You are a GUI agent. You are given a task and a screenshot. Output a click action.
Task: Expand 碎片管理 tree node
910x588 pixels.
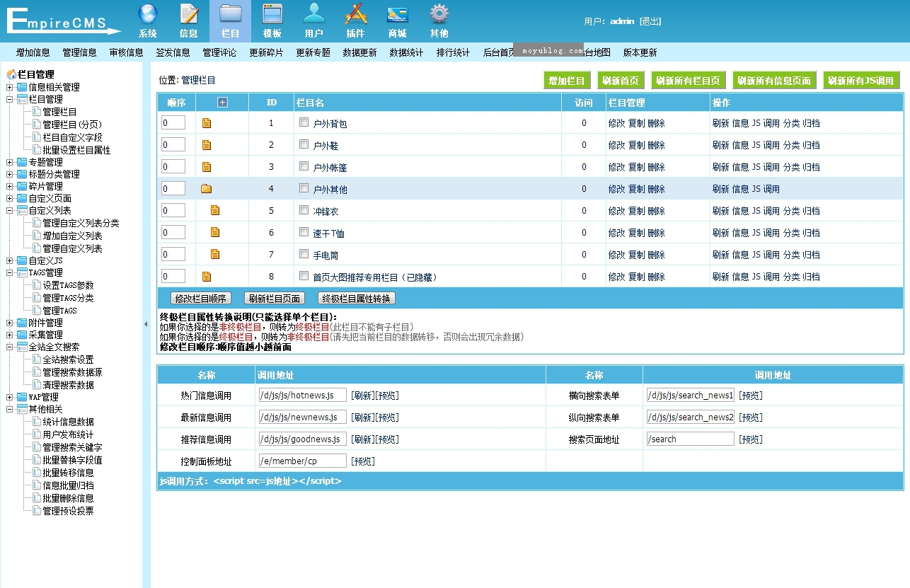[10, 186]
